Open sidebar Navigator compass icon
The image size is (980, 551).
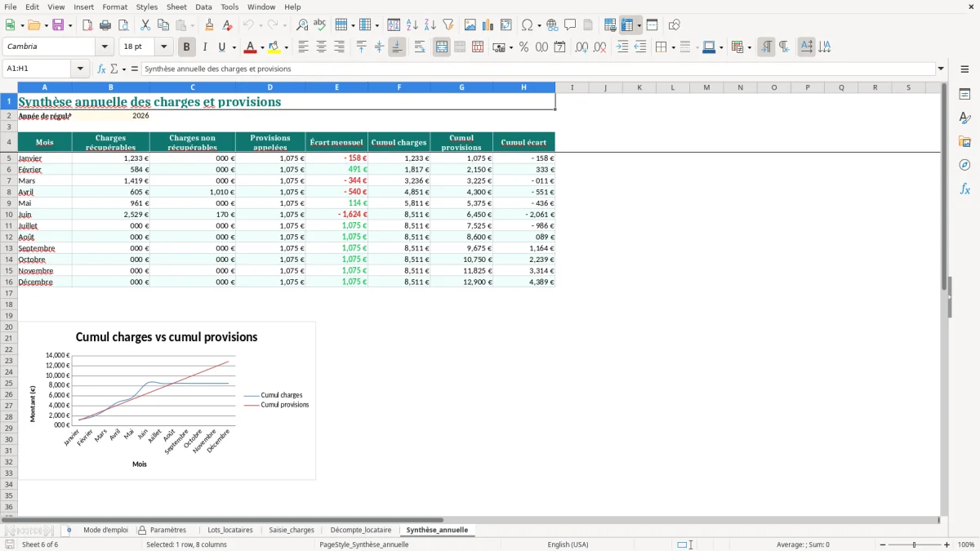(x=964, y=165)
